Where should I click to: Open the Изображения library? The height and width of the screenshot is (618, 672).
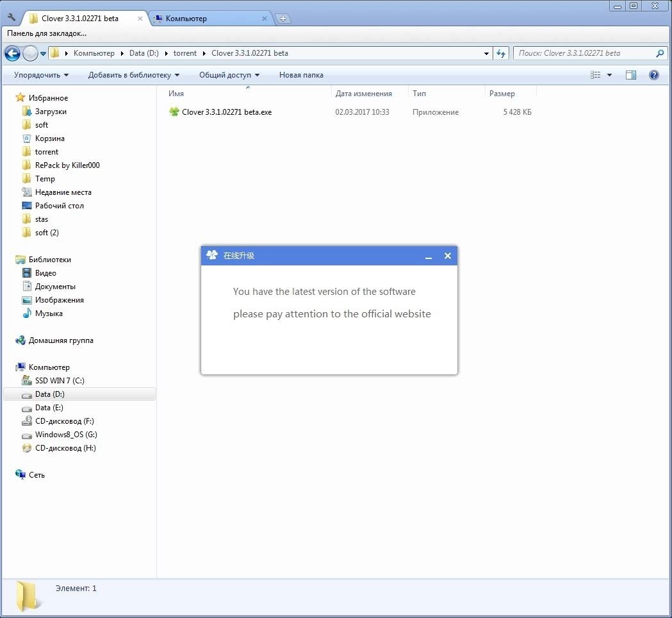[x=59, y=300]
